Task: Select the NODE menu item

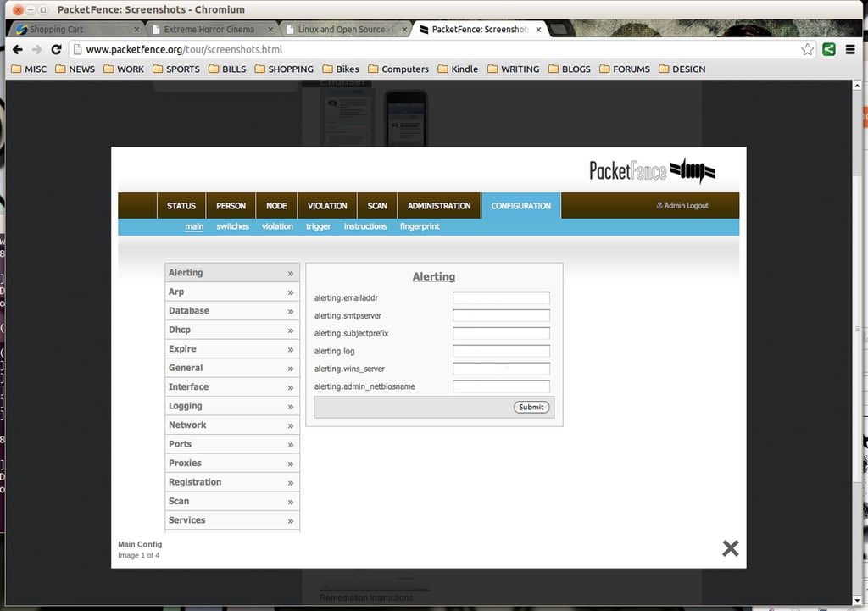Action: pyautogui.click(x=276, y=206)
